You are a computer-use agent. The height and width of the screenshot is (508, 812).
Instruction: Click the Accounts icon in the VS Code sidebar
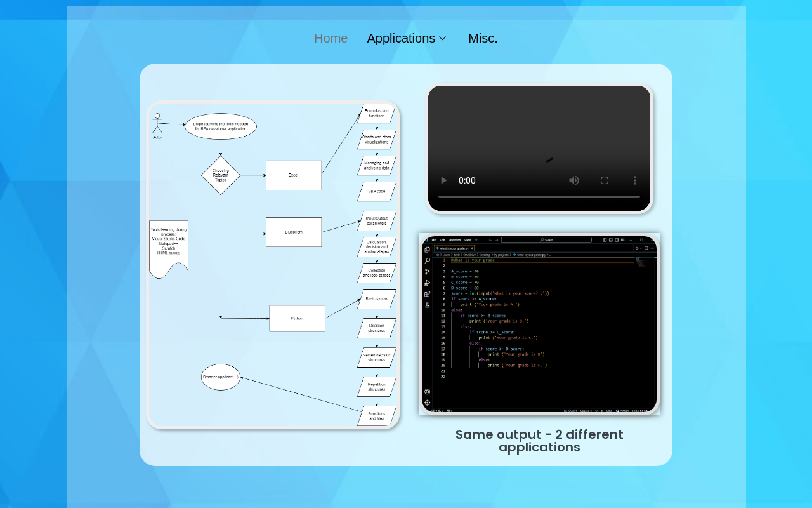click(x=427, y=392)
